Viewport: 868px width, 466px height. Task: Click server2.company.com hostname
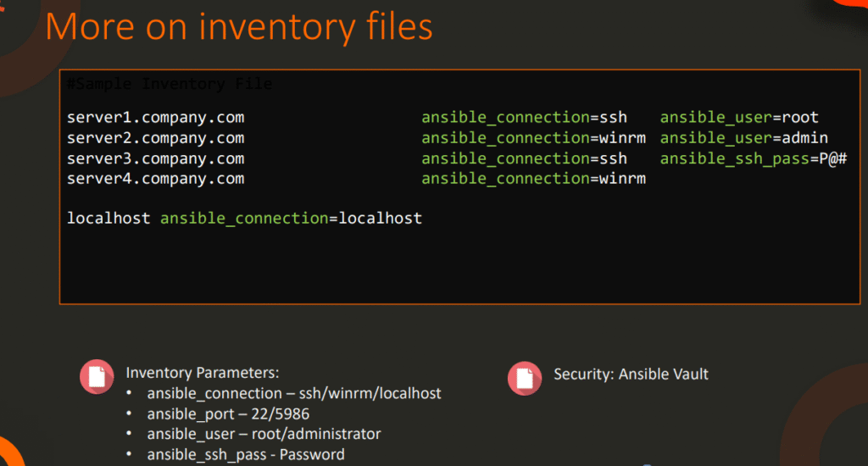tap(156, 138)
